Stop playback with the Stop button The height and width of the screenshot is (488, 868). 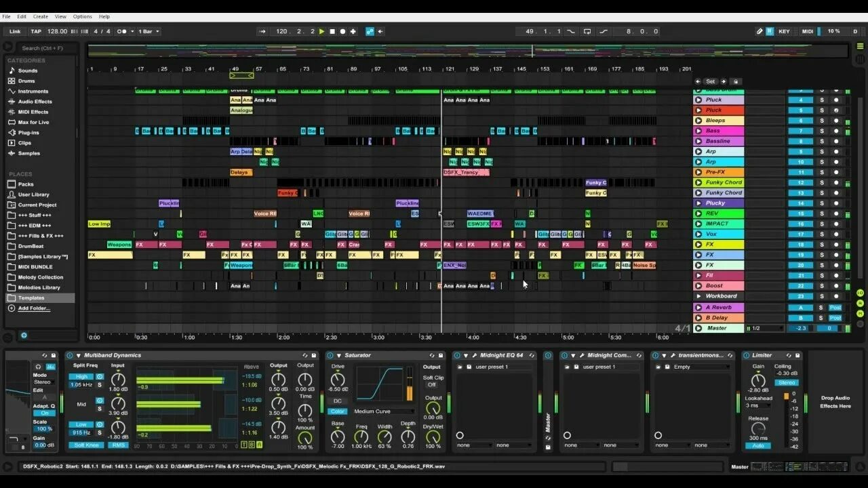click(332, 31)
